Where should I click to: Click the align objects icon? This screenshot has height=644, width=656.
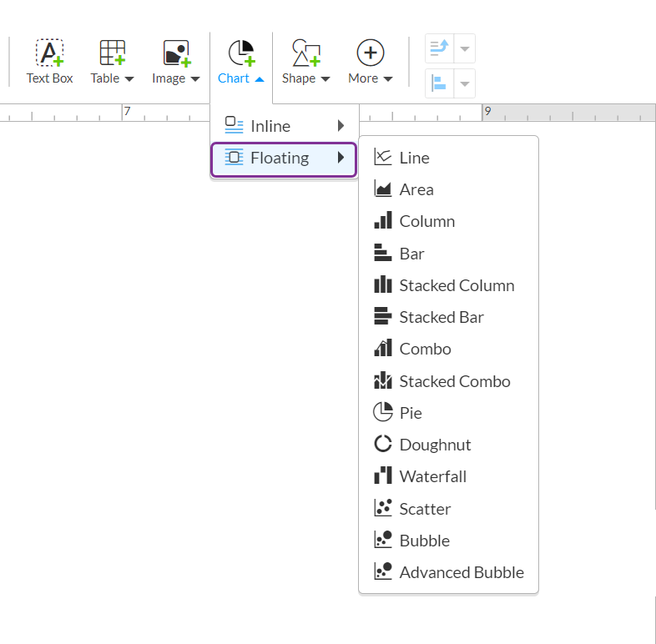[x=439, y=83]
